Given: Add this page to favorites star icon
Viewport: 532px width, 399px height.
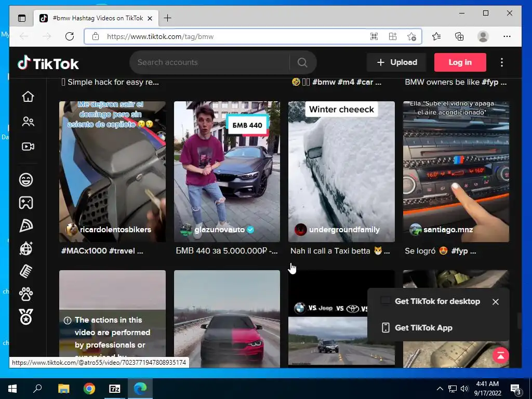Looking at the screenshot, I should 411,36.
